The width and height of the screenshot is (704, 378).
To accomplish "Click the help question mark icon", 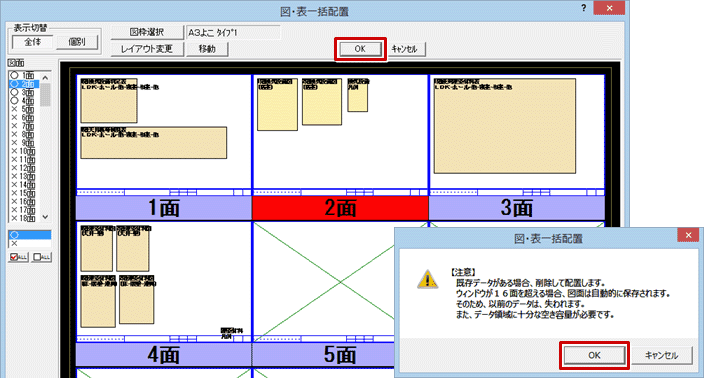I will (x=583, y=8).
